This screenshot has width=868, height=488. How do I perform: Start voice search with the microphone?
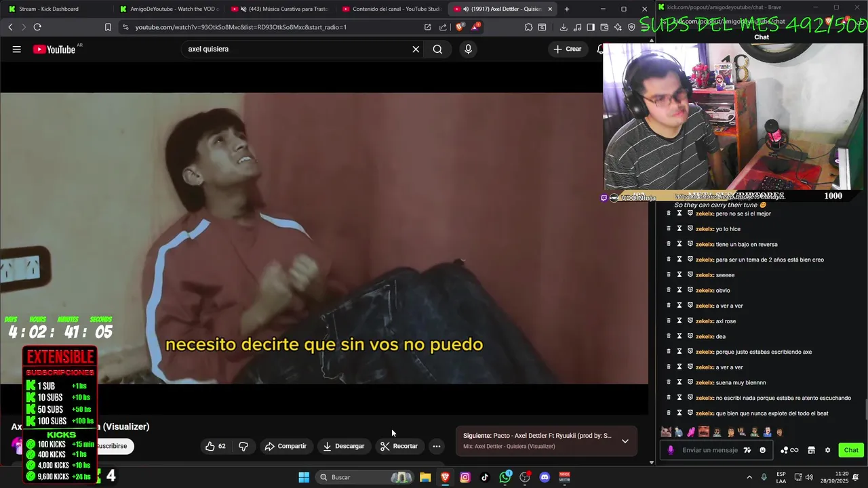click(x=468, y=49)
